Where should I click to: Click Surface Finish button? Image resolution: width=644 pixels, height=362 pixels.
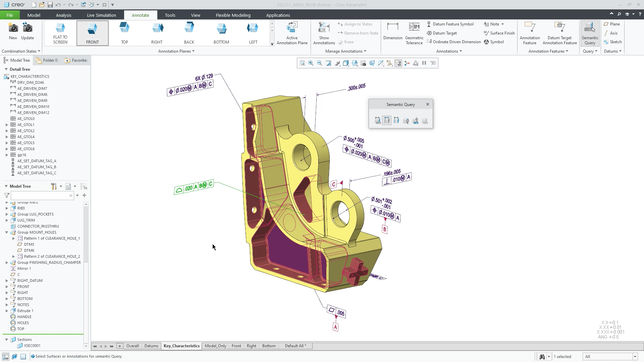click(x=499, y=33)
